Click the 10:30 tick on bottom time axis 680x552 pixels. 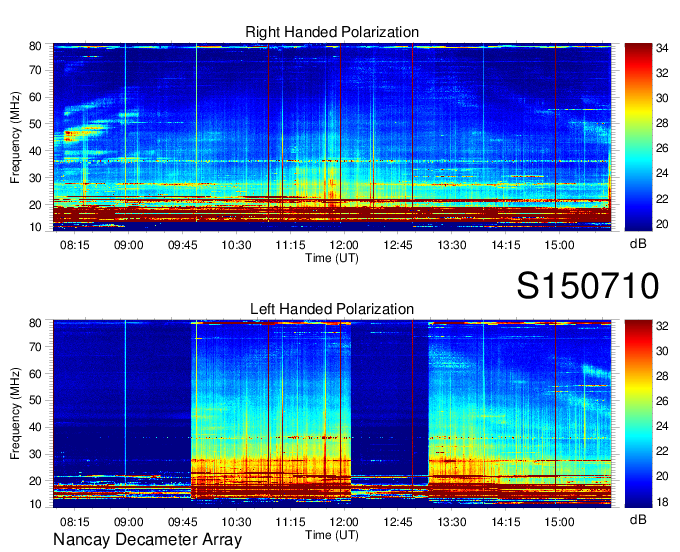236,521
